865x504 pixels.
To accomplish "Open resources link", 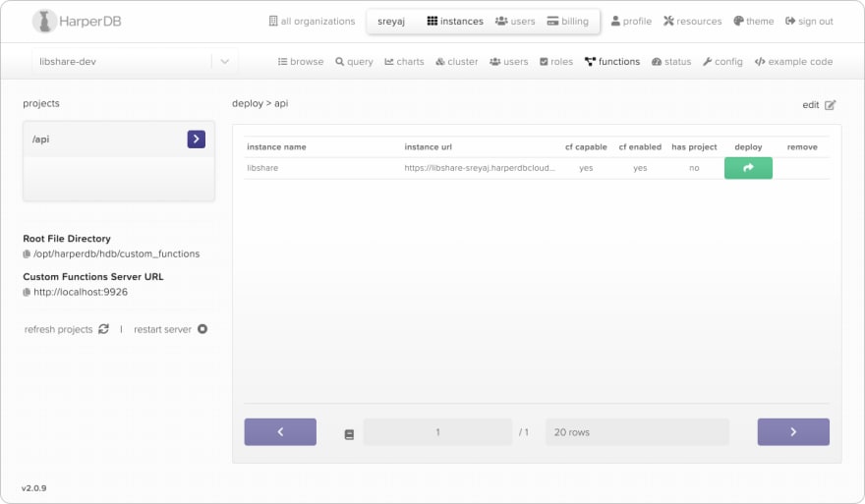I will 692,21.
